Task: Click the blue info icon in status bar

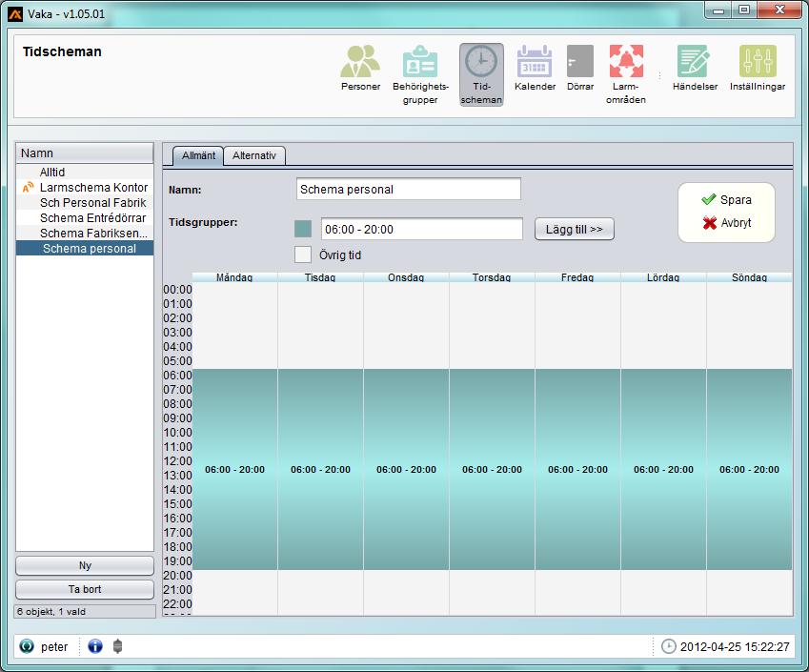Action: click(95, 646)
